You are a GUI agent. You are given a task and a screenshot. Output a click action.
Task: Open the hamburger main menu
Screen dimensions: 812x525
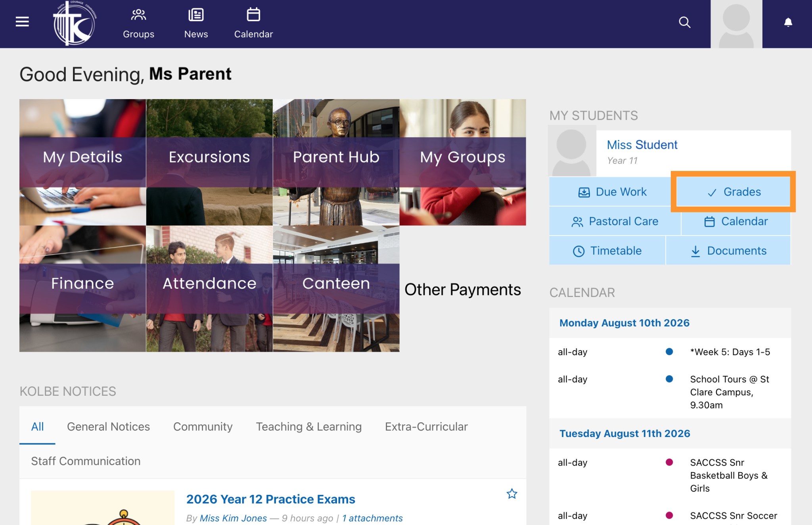coord(22,22)
